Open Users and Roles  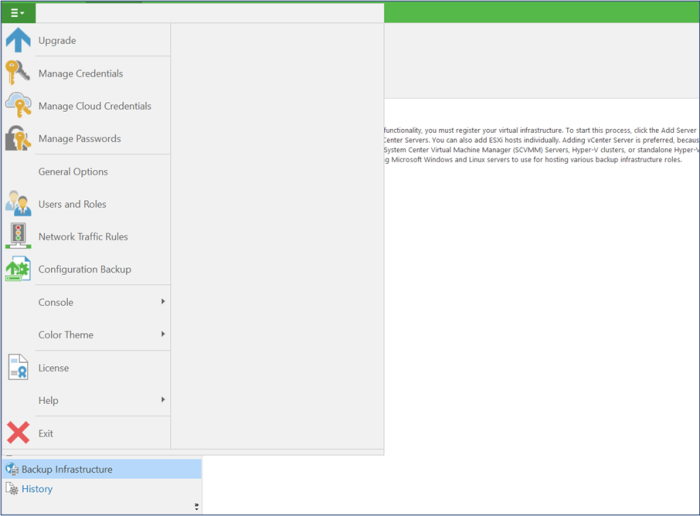72,204
